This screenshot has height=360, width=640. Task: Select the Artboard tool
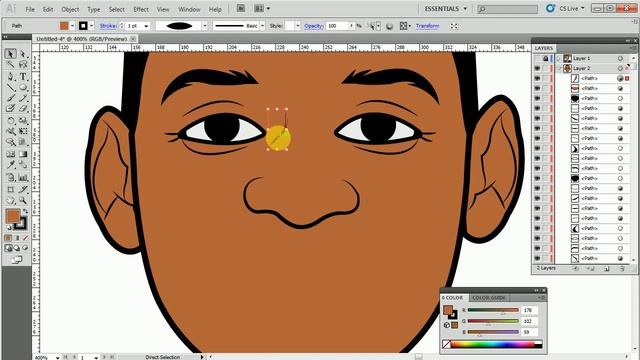(11, 189)
